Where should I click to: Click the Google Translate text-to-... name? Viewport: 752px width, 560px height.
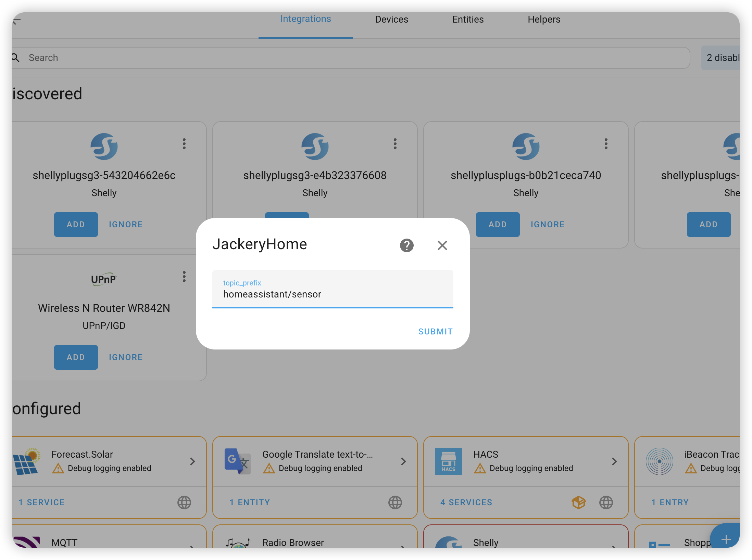(x=317, y=454)
